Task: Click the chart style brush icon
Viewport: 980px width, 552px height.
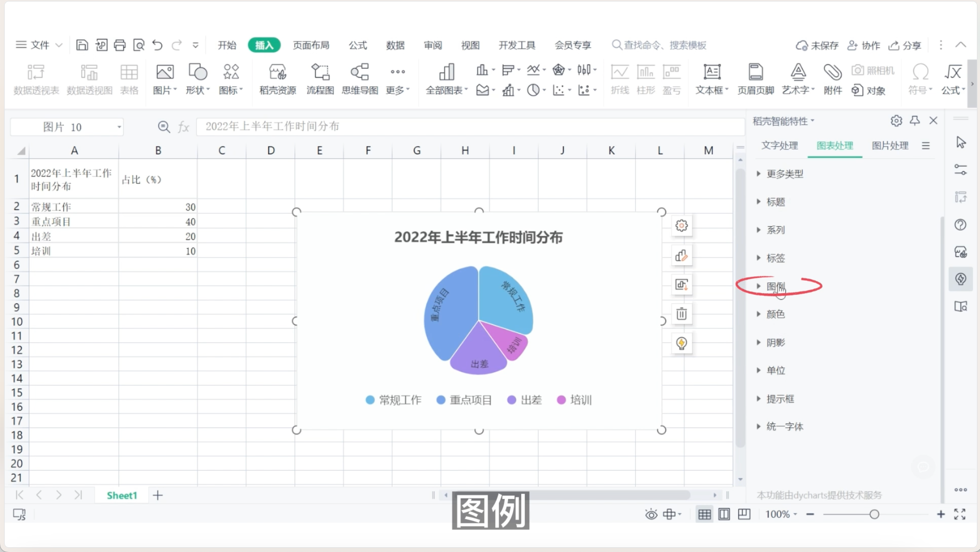Action: click(x=682, y=255)
